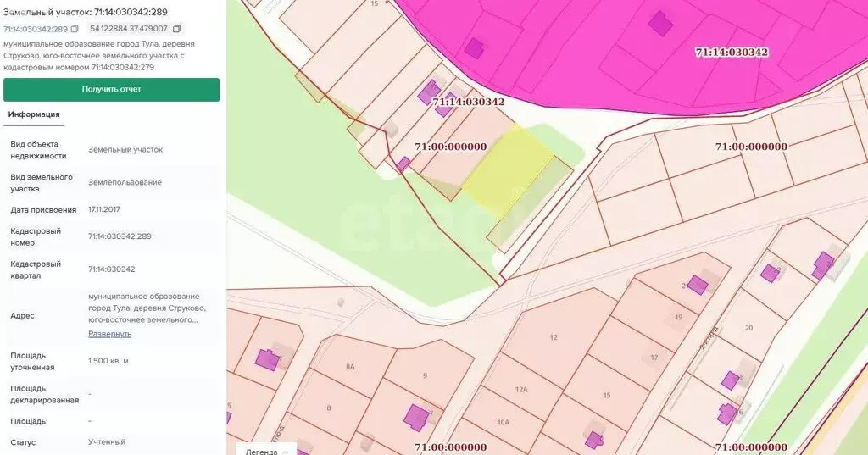Open the Информация tab
868x455 pixels.
pos(34,114)
